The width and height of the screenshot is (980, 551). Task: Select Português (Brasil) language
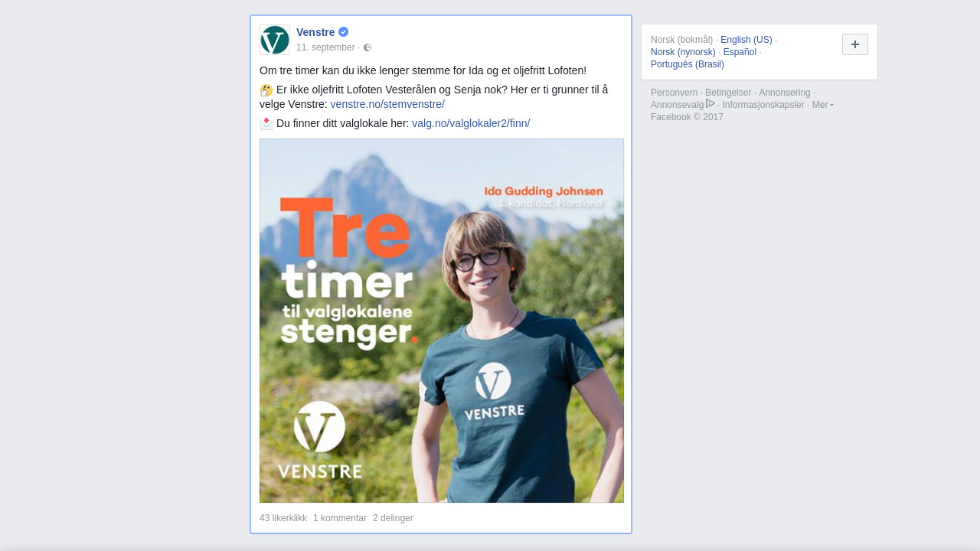pos(688,64)
